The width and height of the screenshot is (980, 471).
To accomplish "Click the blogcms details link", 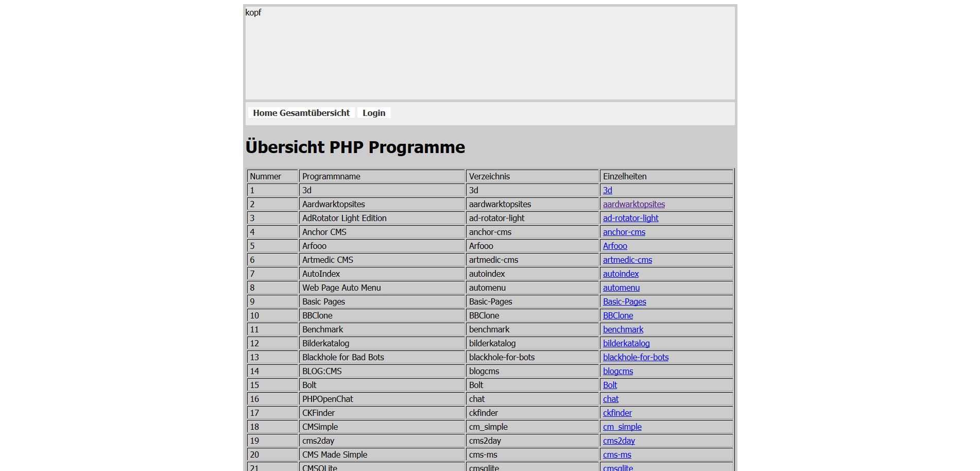I will point(617,371).
